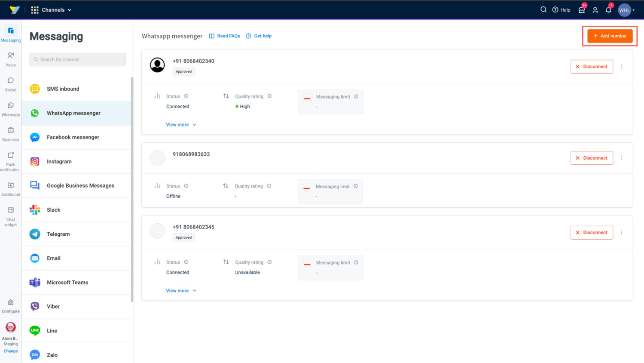644x363 pixels.
Task: Select Instagram channel
Action: click(x=76, y=162)
